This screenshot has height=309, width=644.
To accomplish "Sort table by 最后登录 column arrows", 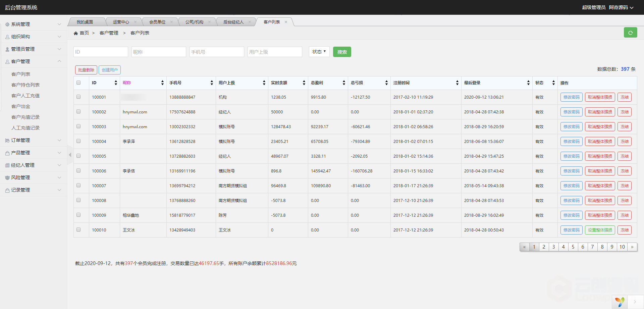I will pyautogui.click(x=528, y=83).
